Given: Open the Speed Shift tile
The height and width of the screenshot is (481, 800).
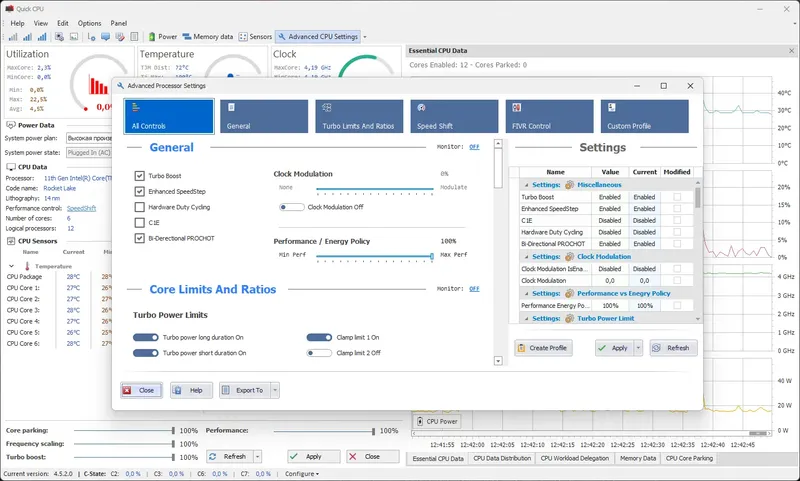Looking at the screenshot, I should click(454, 116).
